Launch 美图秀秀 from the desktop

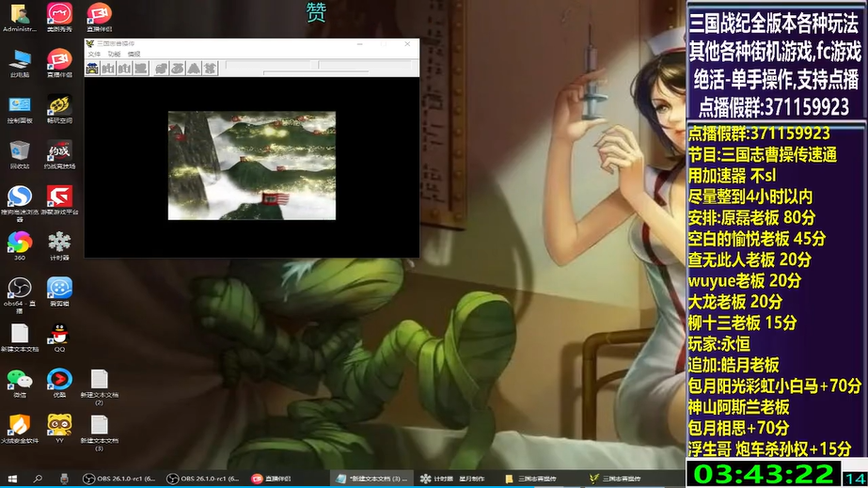(x=59, y=18)
